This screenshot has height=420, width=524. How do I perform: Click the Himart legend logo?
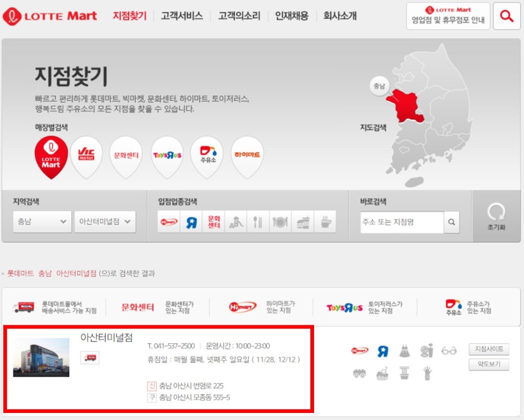coord(242,307)
